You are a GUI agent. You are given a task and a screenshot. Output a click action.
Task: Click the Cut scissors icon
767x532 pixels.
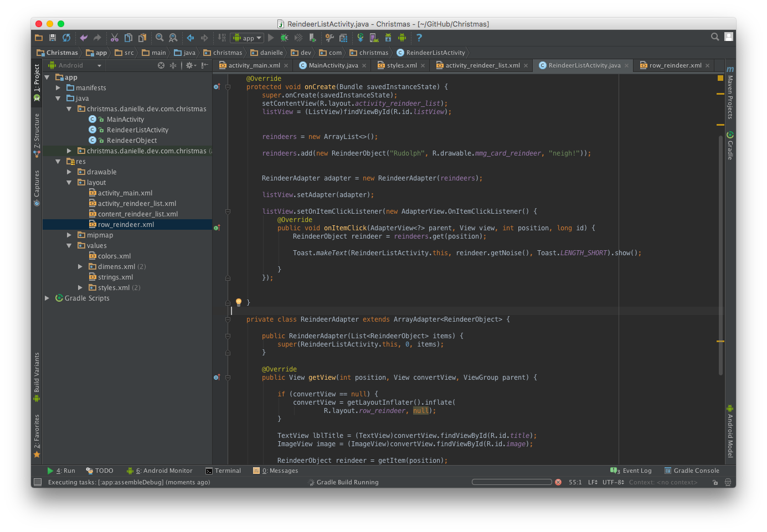115,38
